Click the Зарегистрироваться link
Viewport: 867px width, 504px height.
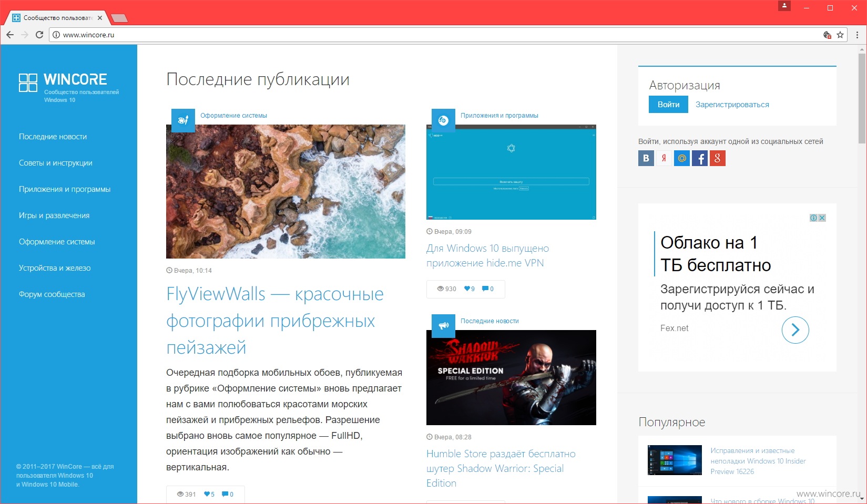(732, 105)
